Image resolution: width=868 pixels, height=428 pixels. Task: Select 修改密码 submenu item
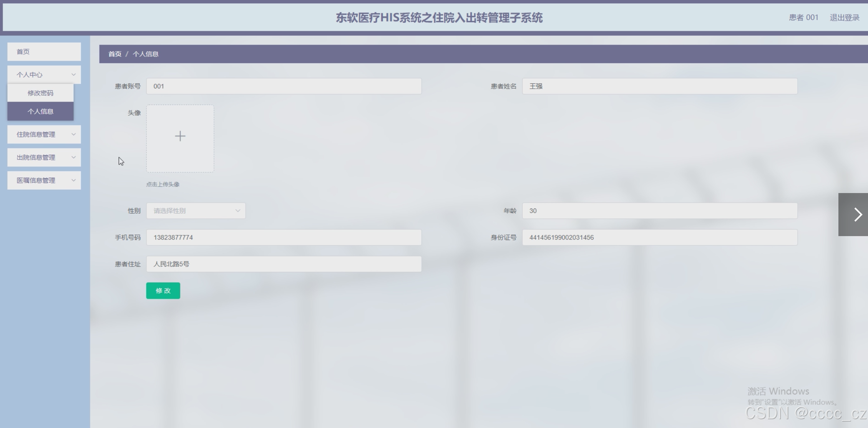pyautogui.click(x=40, y=93)
